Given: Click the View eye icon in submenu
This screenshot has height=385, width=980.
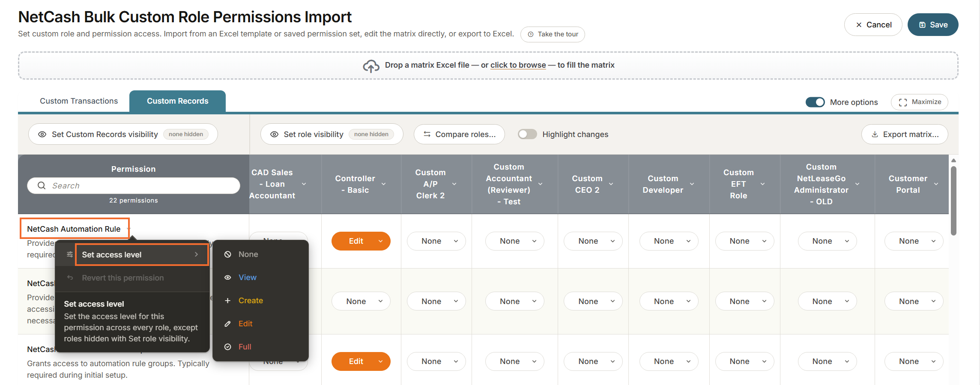Looking at the screenshot, I should (228, 278).
